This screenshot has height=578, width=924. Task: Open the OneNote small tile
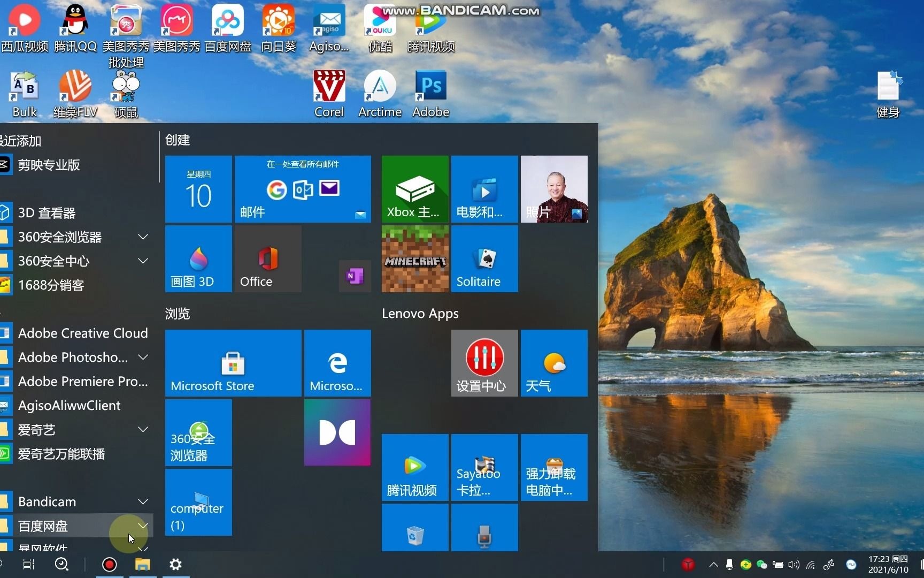[355, 276]
